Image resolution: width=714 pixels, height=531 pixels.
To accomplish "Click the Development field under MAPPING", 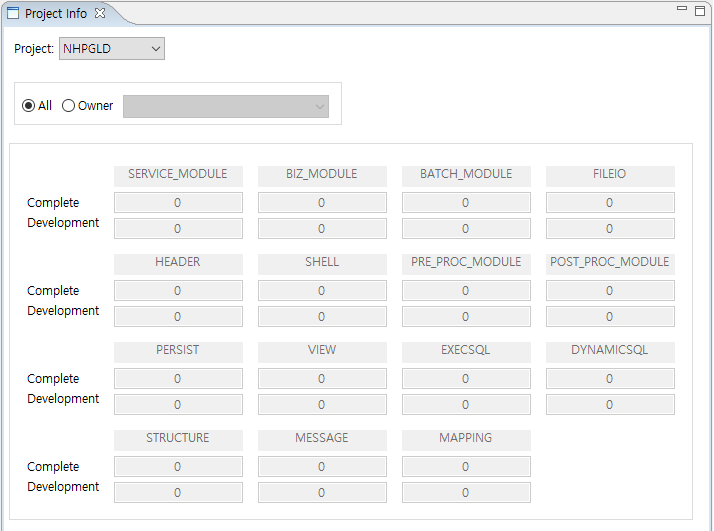I will [466, 493].
